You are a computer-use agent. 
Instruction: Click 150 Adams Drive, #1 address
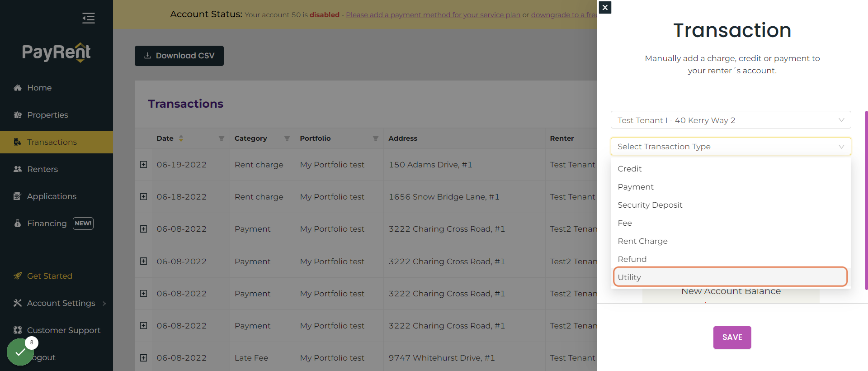coord(430,165)
